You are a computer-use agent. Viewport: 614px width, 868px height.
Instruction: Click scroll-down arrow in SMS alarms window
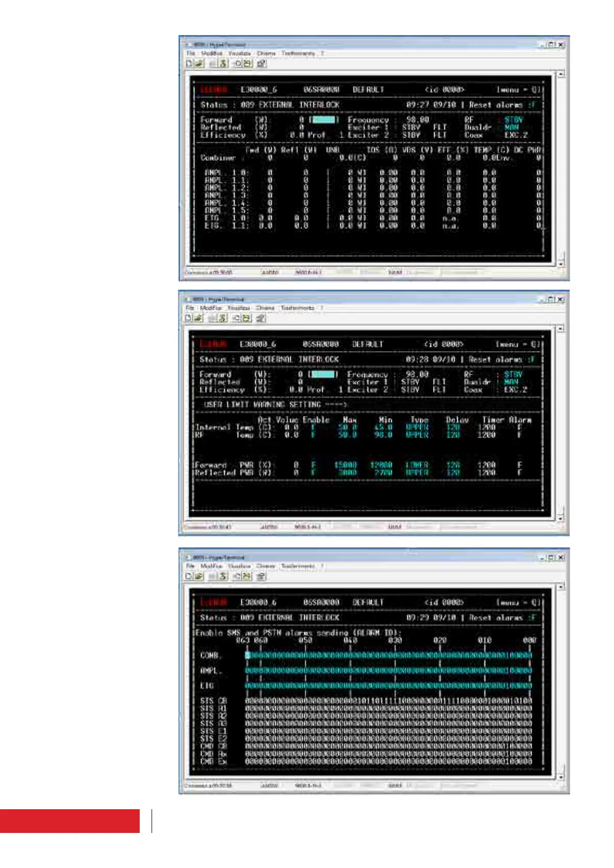[561, 776]
